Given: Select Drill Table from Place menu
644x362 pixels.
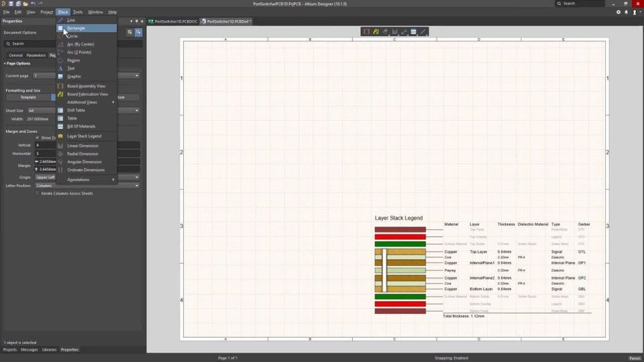Looking at the screenshot, I should pos(87,110).
